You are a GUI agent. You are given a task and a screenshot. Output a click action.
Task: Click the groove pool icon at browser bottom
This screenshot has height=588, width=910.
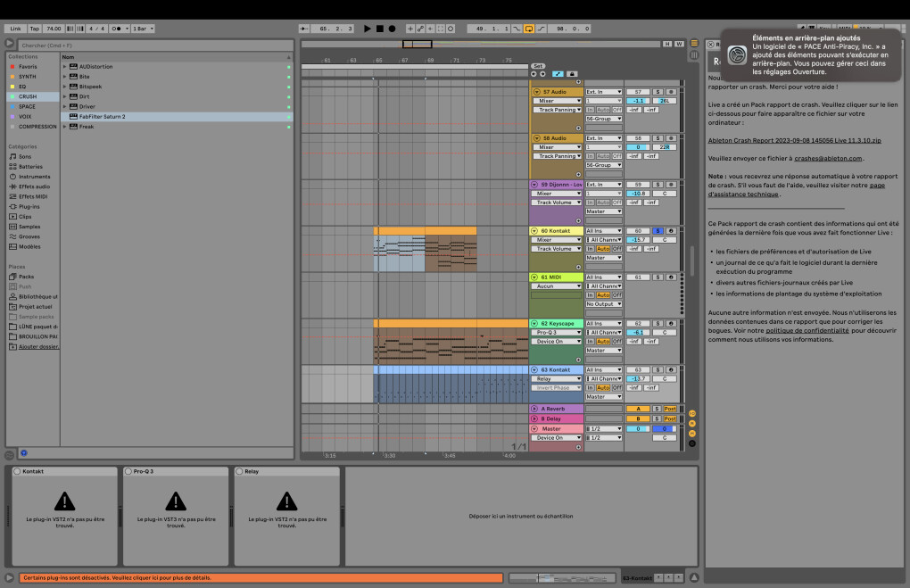9,456
